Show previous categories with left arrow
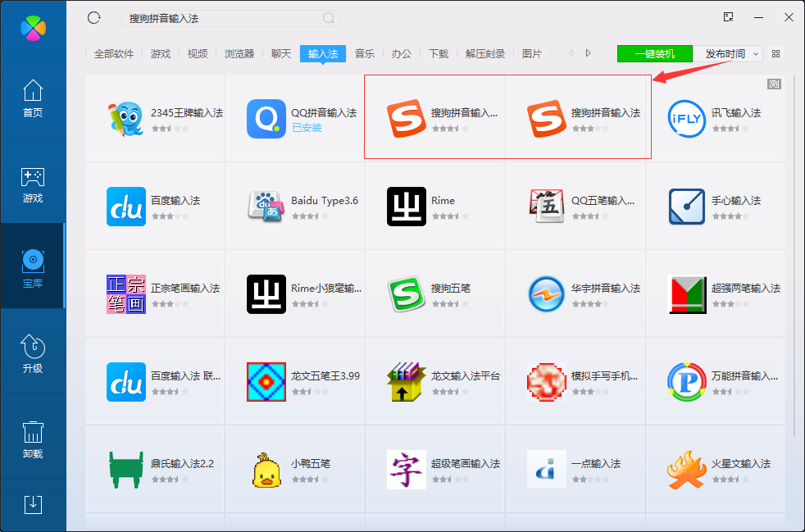Viewport: 805px width, 532px height. [x=571, y=53]
